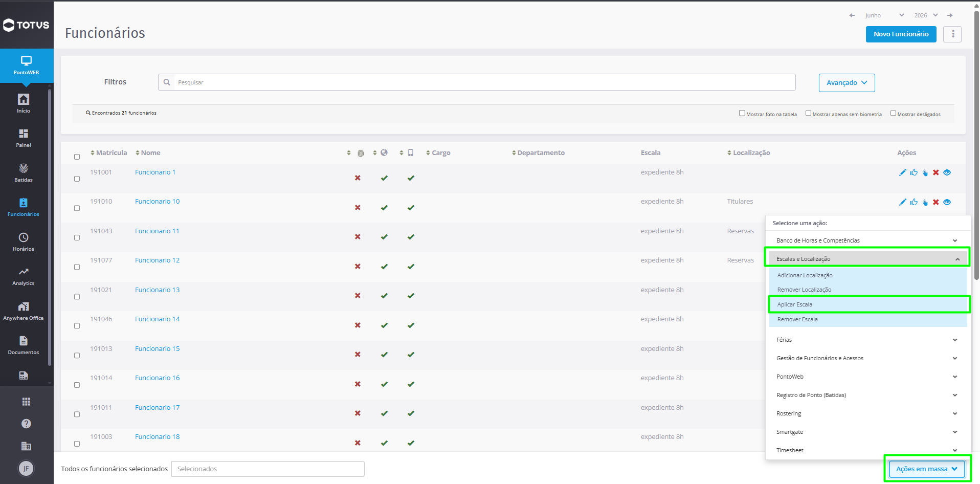Expand Banco de Horas e Competências
Screen dimensions: 980x484
pyautogui.click(x=868, y=240)
